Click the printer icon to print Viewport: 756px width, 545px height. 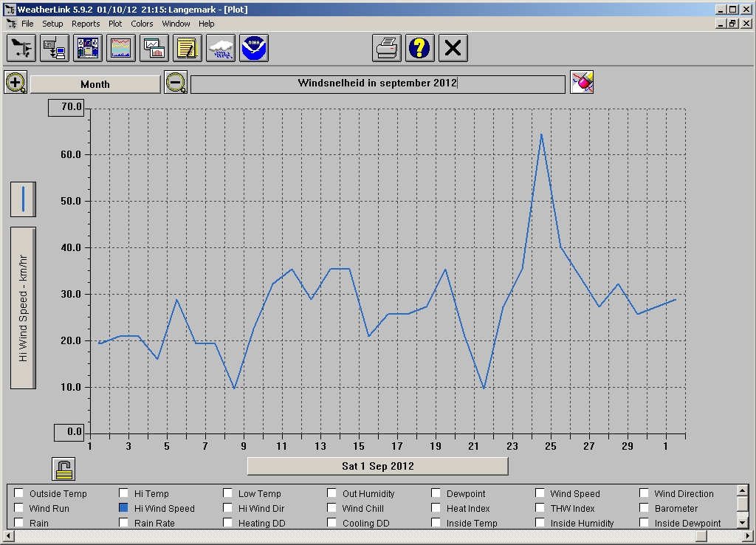click(387, 48)
